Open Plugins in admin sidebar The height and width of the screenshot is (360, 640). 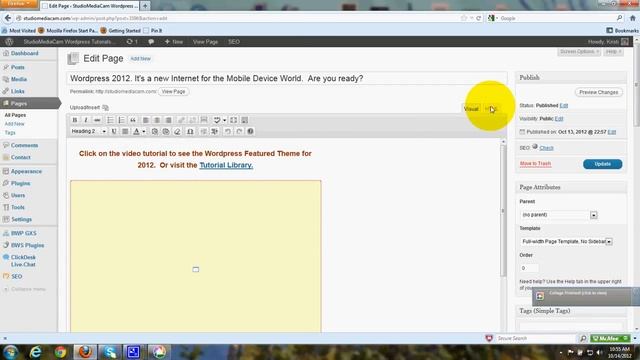coord(20,183)
